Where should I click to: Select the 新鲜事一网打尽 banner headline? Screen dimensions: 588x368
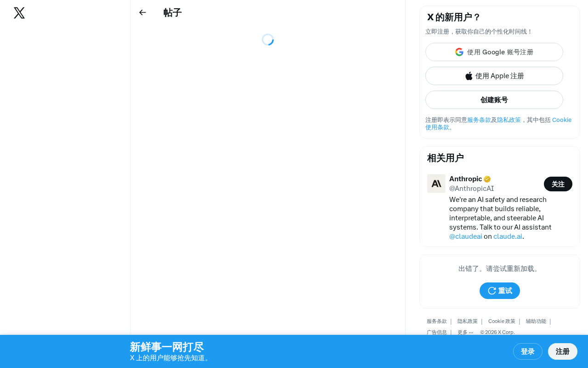tap(167, 347)
